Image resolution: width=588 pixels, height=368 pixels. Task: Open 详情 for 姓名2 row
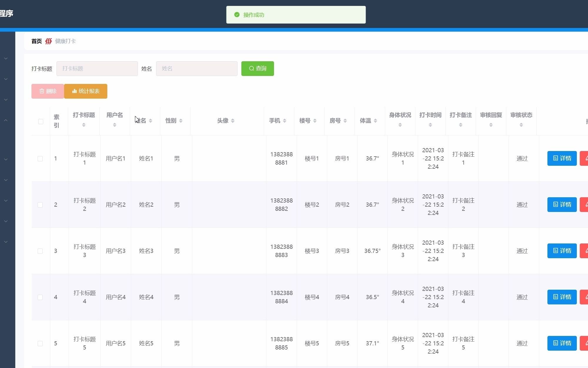pyautogui.click(x=562, y=205)
